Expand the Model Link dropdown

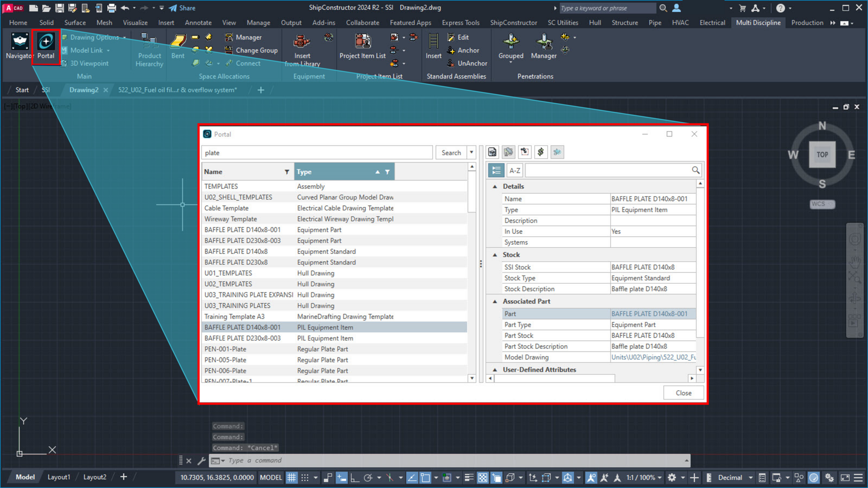click(108, 50)
